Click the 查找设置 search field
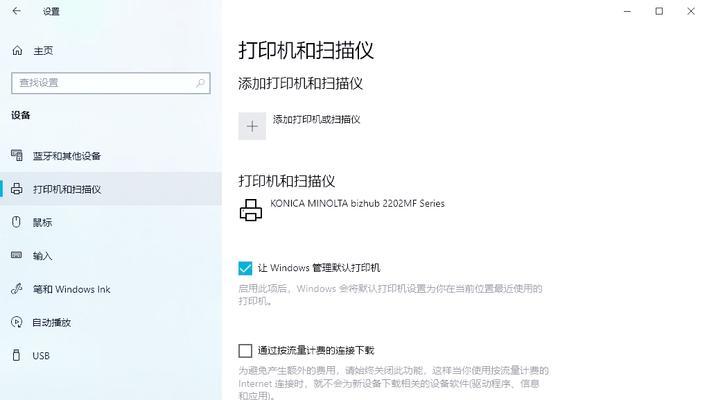The height and width of the screenshot is (400, 707). 110,83
